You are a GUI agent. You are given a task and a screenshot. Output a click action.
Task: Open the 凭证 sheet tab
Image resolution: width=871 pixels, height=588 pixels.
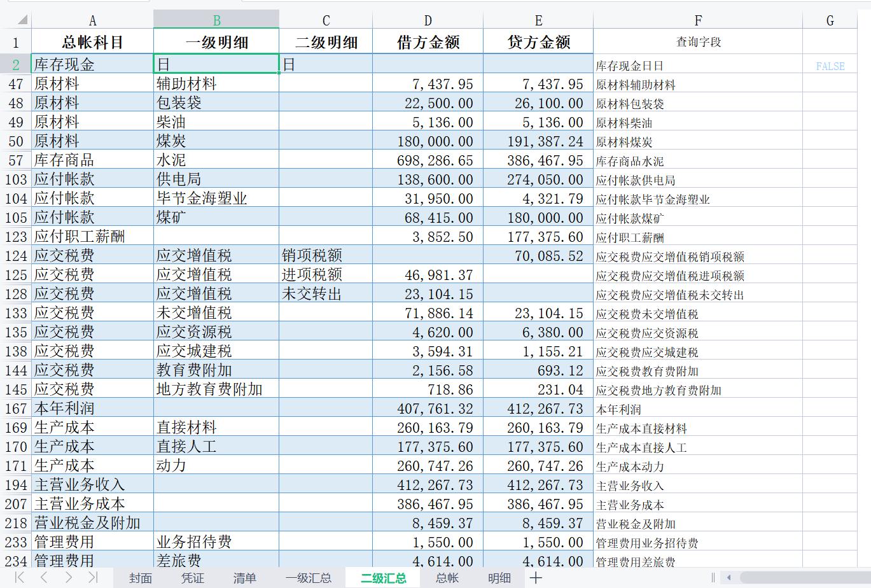[x=192, y=578]
